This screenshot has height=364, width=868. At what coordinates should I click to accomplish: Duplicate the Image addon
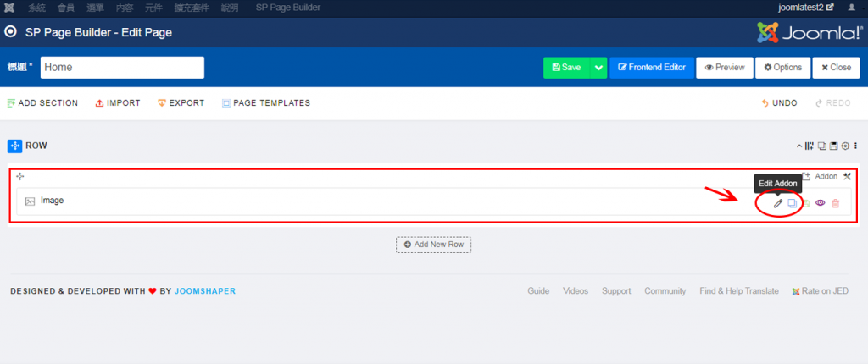pos(792,203)
